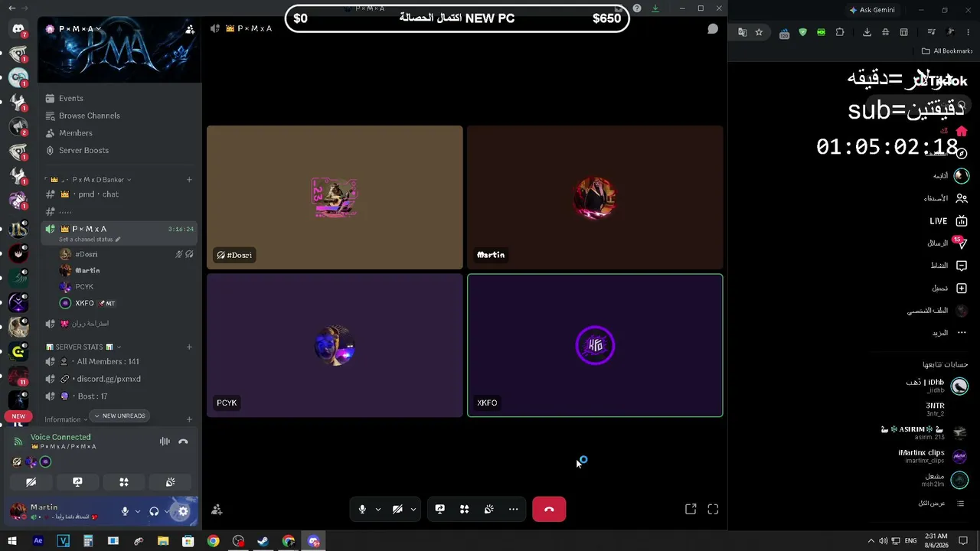Image resolution: width=980 pixels, height=551 pixels.
Task: Open the Members list entry
Action: tap(76, 133)
